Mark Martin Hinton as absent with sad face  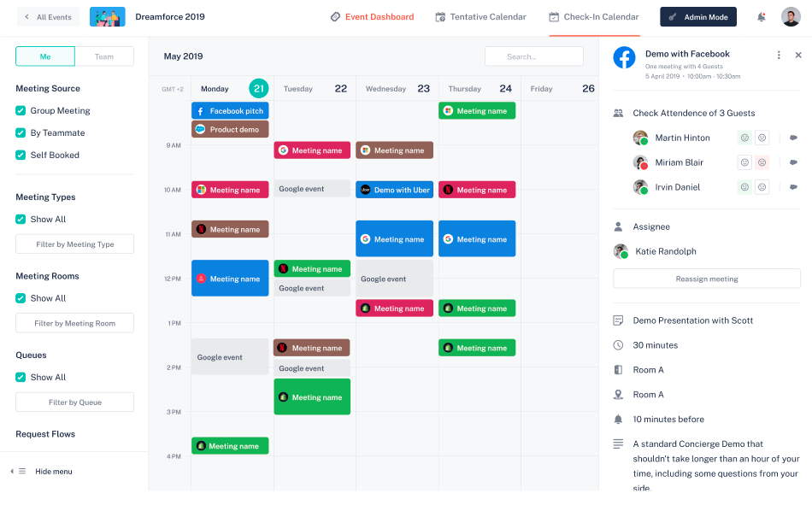pyautogui.click(x=762, y=138)
